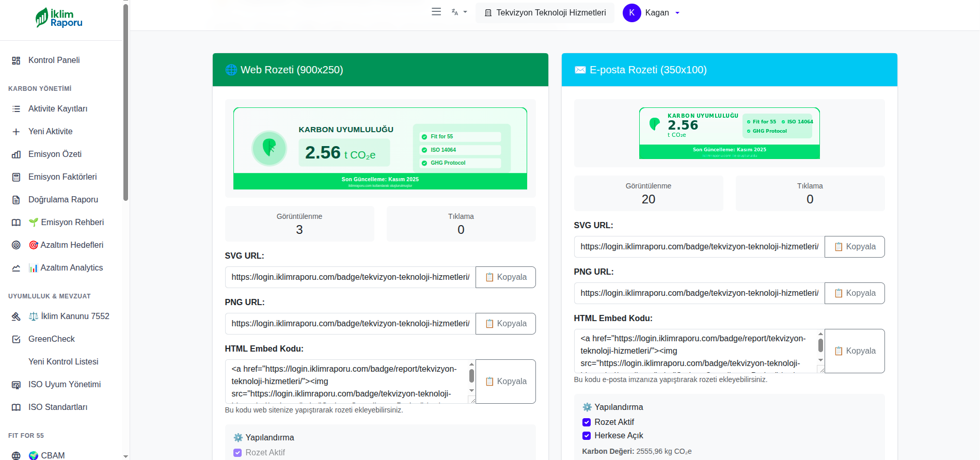The height and width of the screenshot is (460, 980).
Task: Click the Yeni Aktivite plus icon
Action: click(16, 132)
